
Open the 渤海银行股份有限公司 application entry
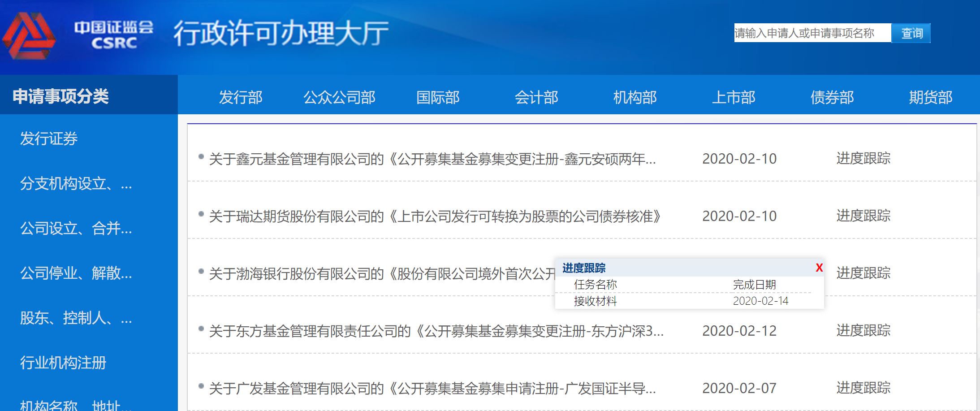(x=382, y=273)
